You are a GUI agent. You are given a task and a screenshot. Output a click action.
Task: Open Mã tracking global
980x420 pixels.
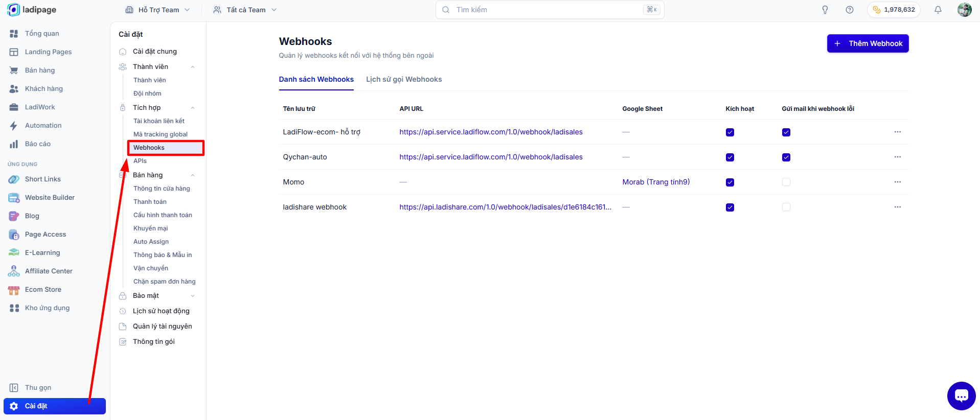161,134
